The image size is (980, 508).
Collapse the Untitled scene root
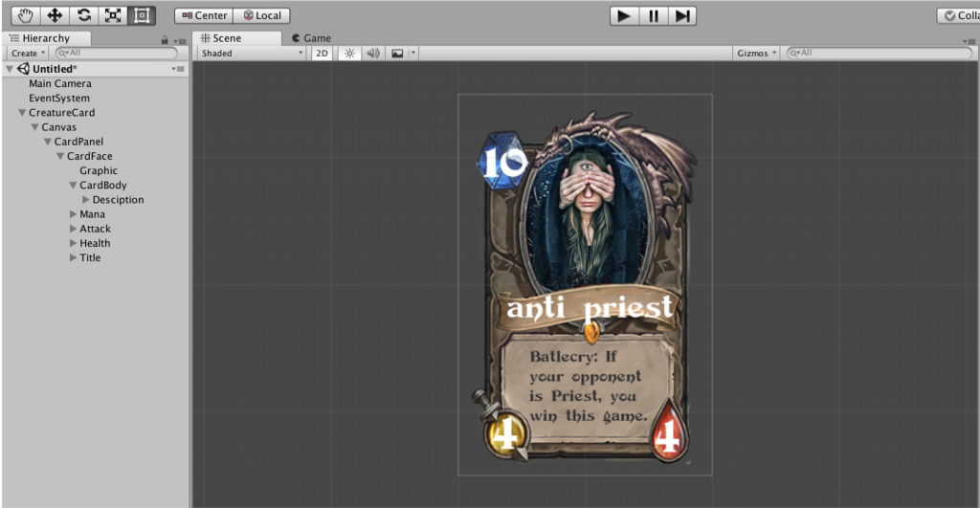10,69
